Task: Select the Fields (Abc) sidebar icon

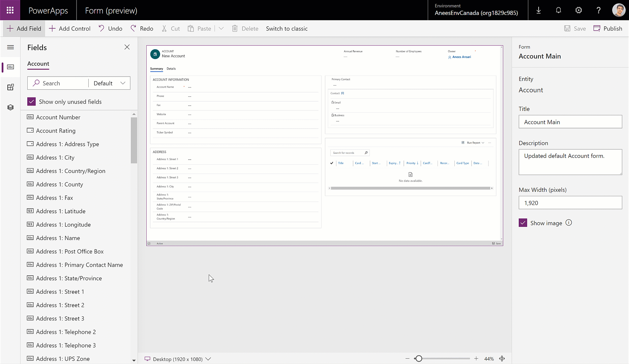Action: click(x=10, y=67)
